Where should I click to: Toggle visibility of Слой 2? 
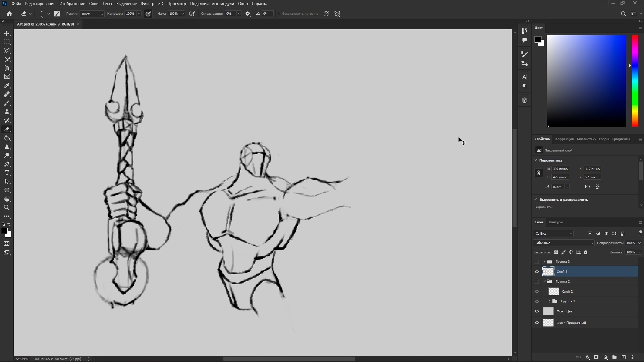(x=537, y=292)
